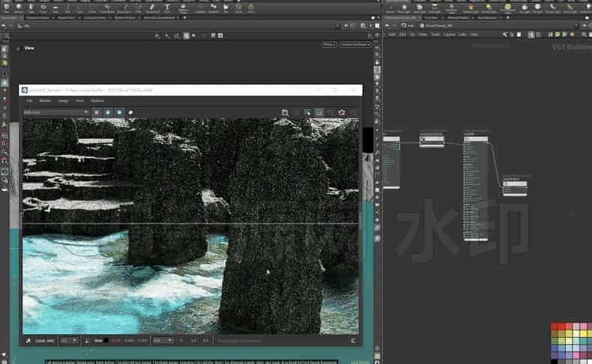
Task: Open the network path dropdown arrow
Action: point(576,25)
